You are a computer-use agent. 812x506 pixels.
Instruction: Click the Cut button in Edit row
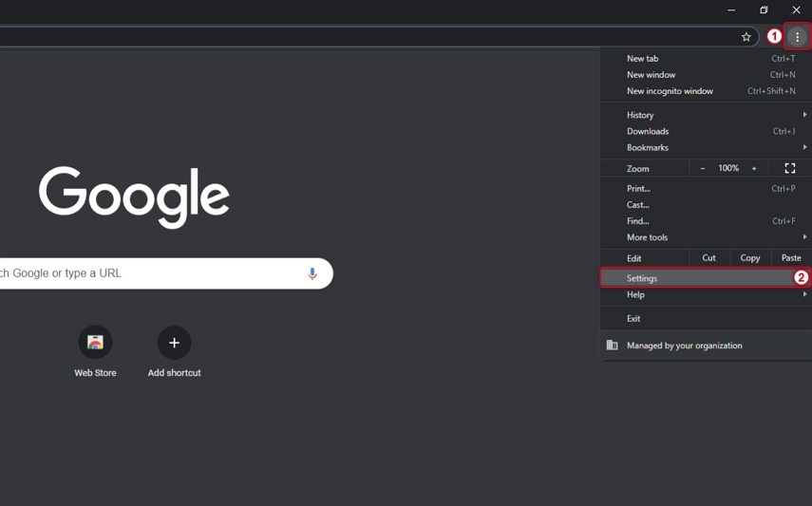point(708,258)
